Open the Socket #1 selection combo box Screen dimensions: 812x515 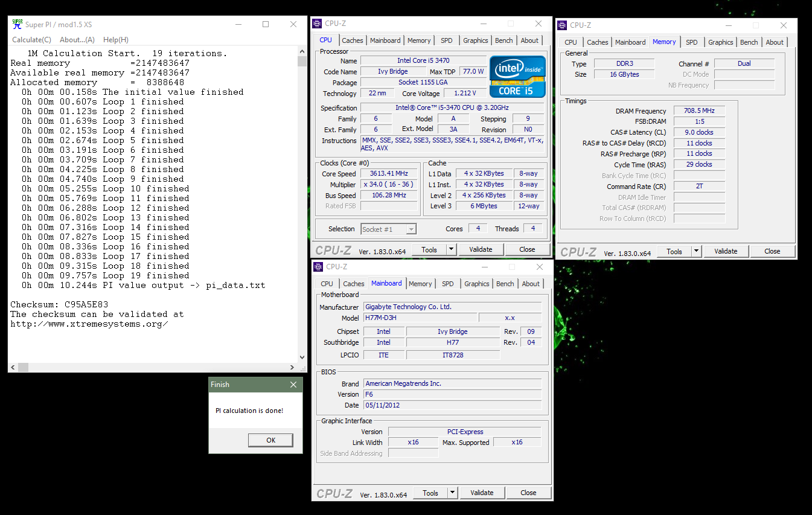[x=389, y=229]
